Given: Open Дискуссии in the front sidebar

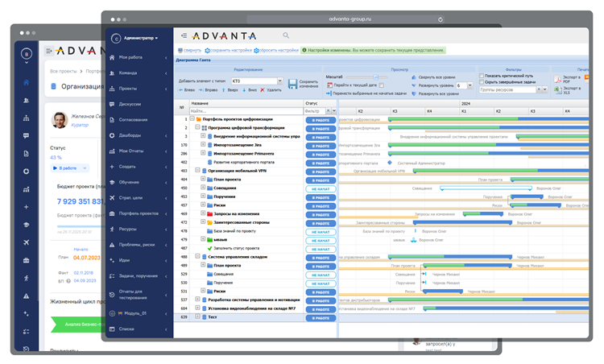Looking at the screenshot, I should (x=130, y=105).
